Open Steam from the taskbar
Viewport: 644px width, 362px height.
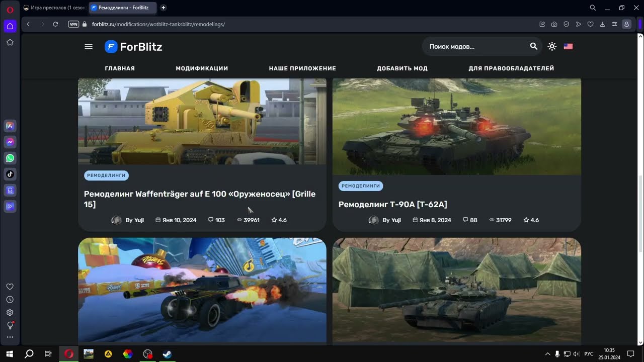[167, 354]
